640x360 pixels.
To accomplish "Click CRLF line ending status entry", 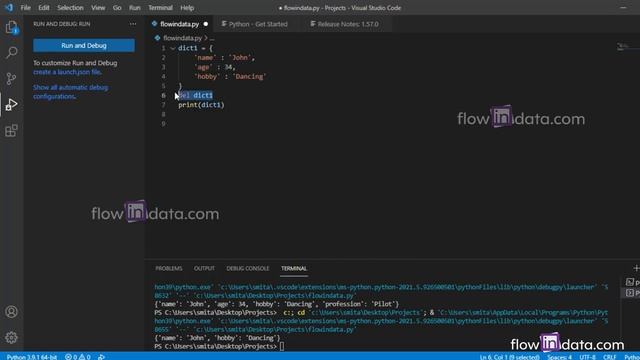I will (x=609, y=357).
